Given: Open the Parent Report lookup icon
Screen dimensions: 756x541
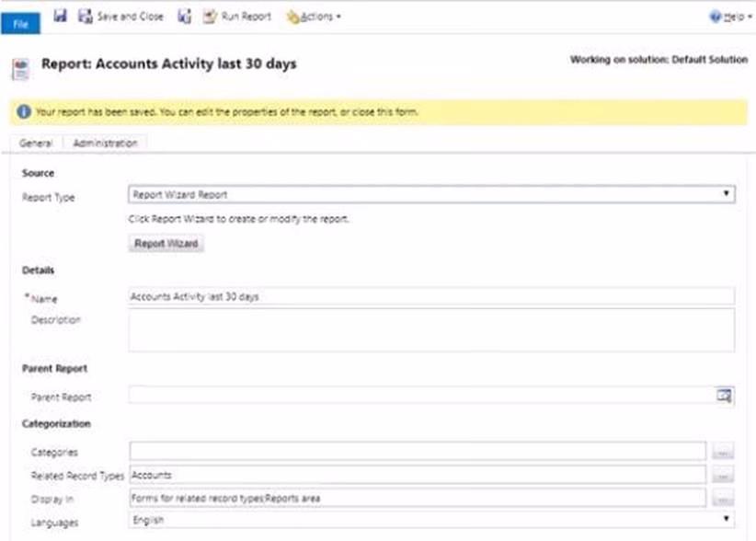Looking at the screenshot, I should [x=725, y=396].
